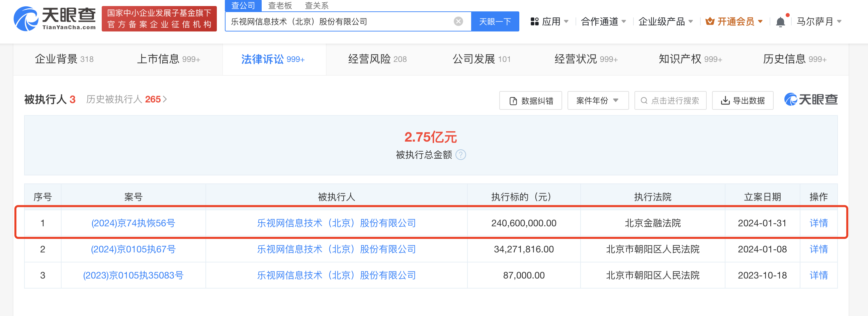Switch to the 经营风险 tab
This screenshot has width=868, height=316.
(377, 59)
